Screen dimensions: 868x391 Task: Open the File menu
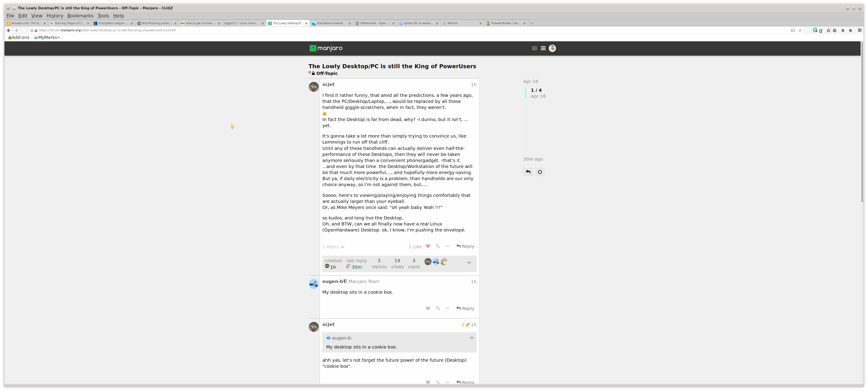pos(10,16)
